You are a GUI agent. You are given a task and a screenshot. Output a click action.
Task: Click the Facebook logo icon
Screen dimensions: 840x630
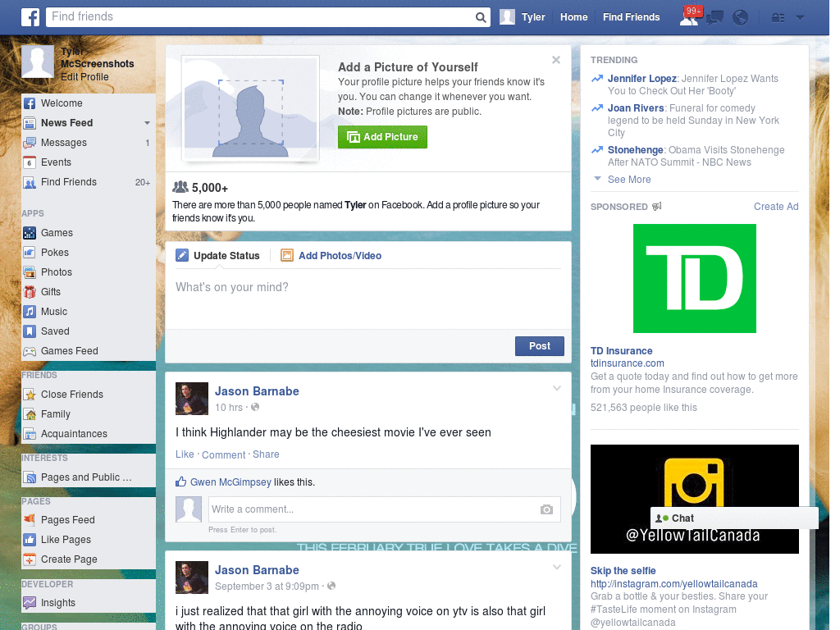pyautogui.click(x=30, y=17)
